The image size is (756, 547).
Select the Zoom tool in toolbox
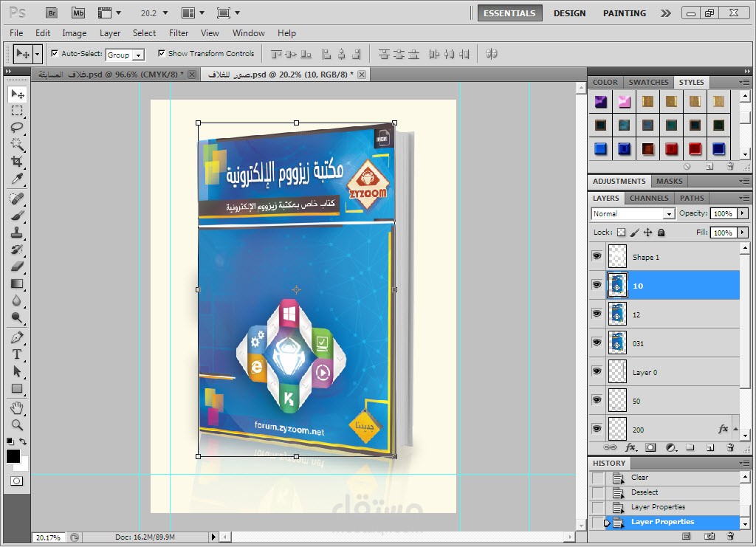point(17,425)
